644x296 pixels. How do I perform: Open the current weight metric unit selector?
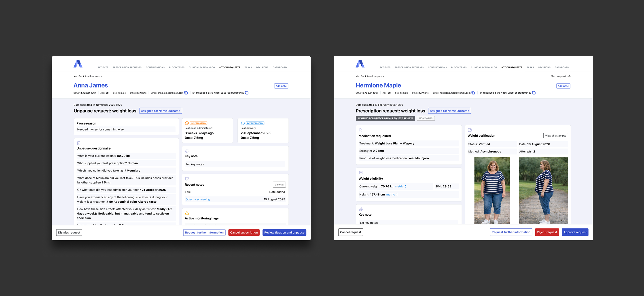401,186
